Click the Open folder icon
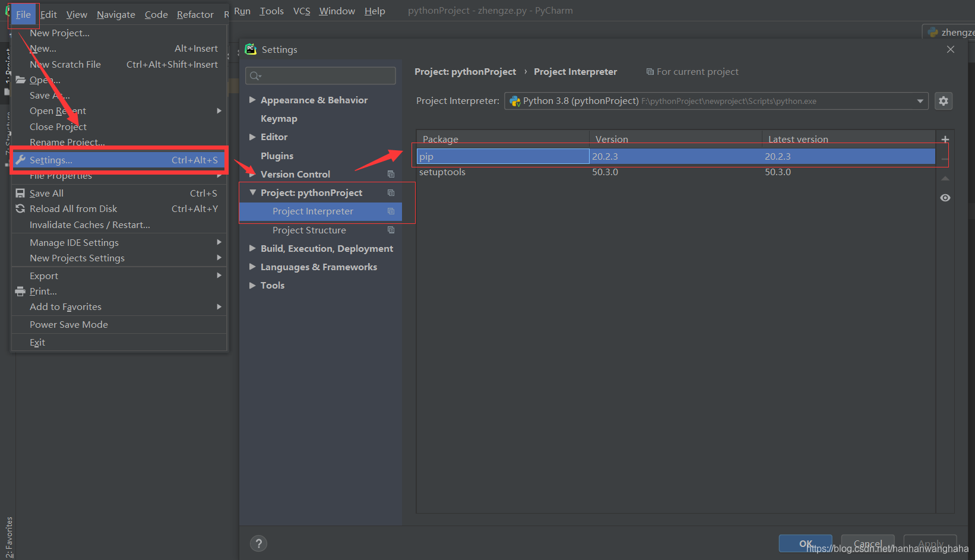Screen dimensions: 975x560 coord(20,80)
